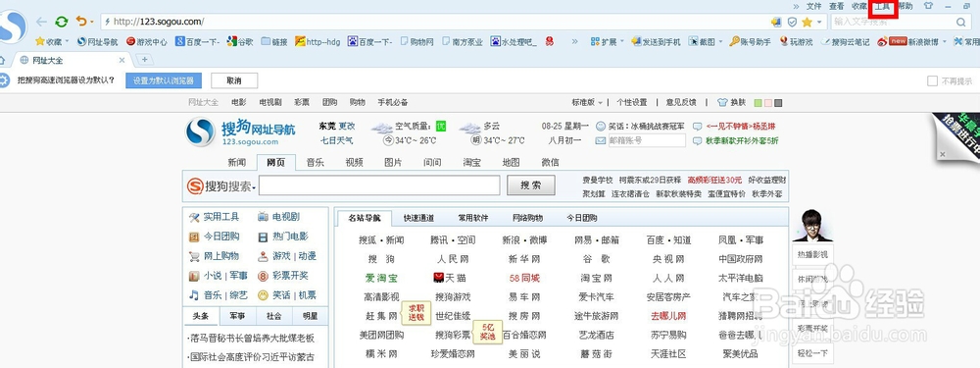980x368 pixels.
Task: Switch to the 音乐 search tab
Action: click(x=315, y=162)
